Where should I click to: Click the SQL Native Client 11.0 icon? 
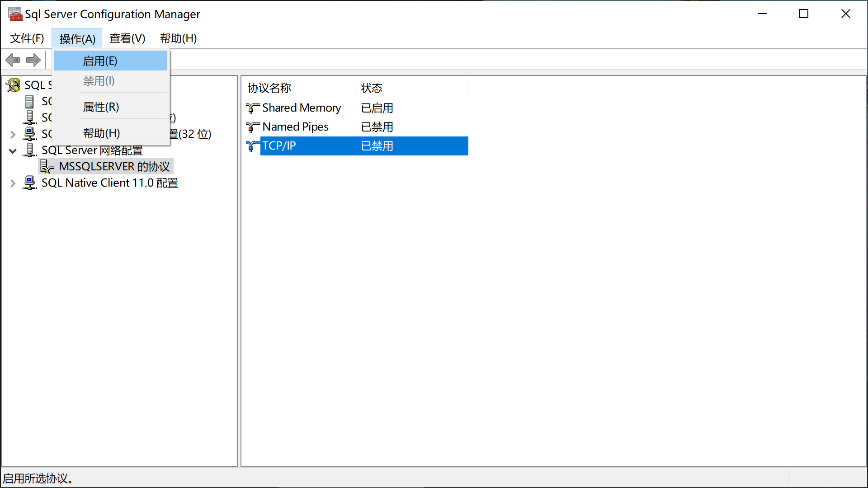[30, 183]
